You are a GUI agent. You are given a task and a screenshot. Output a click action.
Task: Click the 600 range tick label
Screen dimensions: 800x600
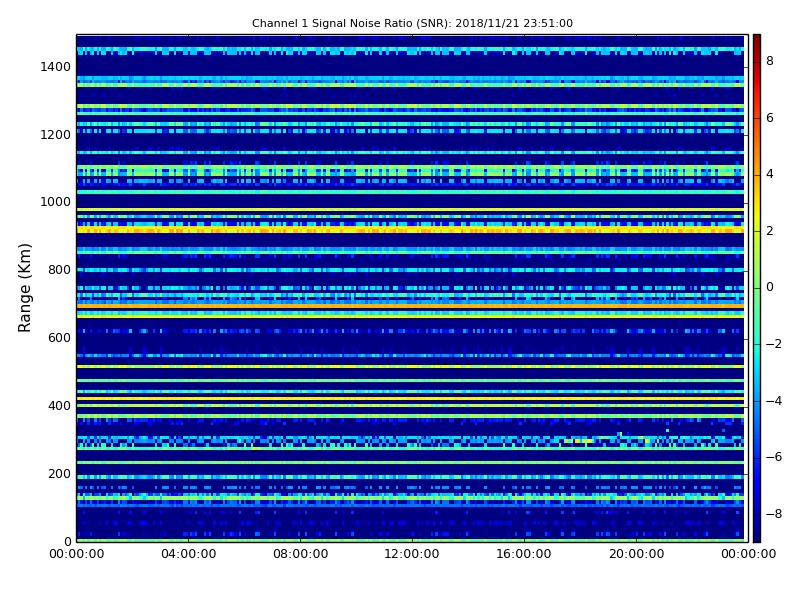tap(59, 338)
